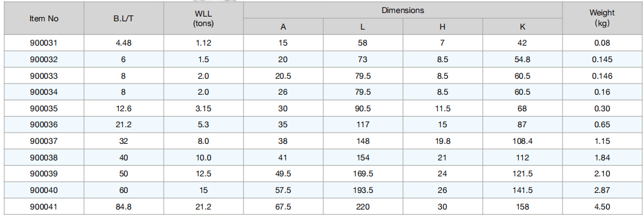
Task: Click the Weight (kg) column header
Action: [602, 19]
